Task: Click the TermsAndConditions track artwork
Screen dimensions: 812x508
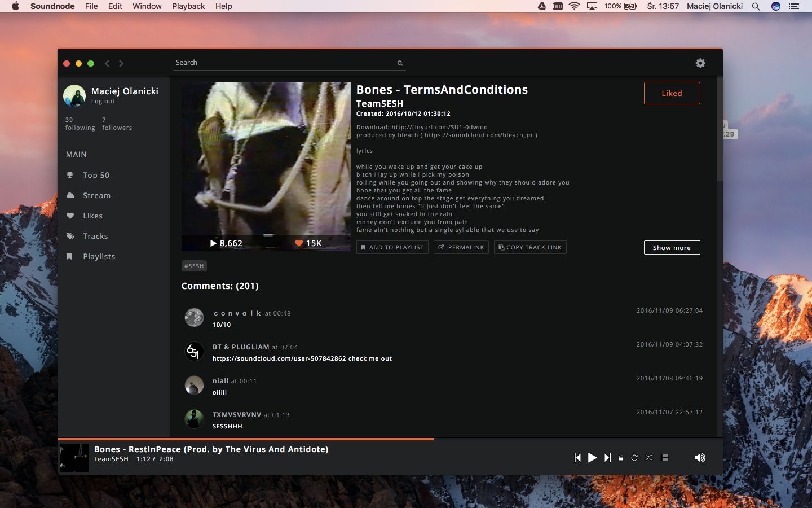Action: point(266,167)
